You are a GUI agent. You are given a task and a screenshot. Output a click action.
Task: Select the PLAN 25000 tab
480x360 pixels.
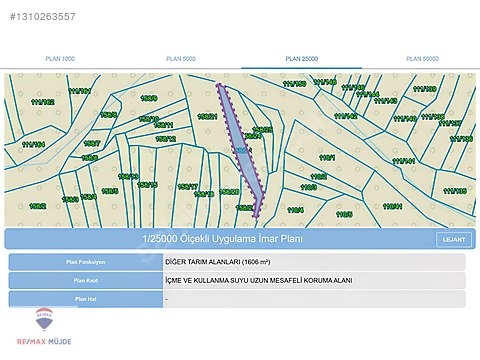[302, 59]
